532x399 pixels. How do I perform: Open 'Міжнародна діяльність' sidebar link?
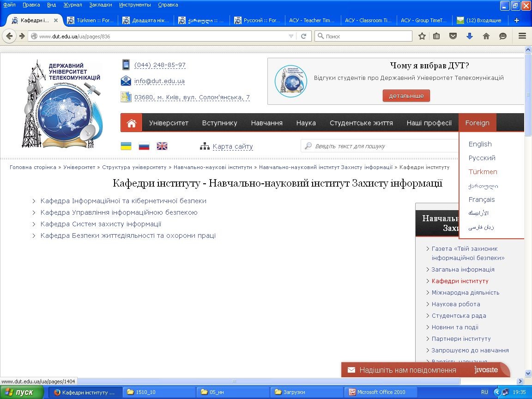[x=465, y=292]
